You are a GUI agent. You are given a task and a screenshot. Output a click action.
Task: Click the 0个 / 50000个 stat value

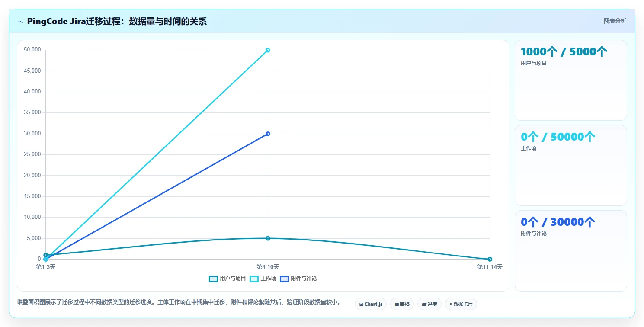(558, 137)
